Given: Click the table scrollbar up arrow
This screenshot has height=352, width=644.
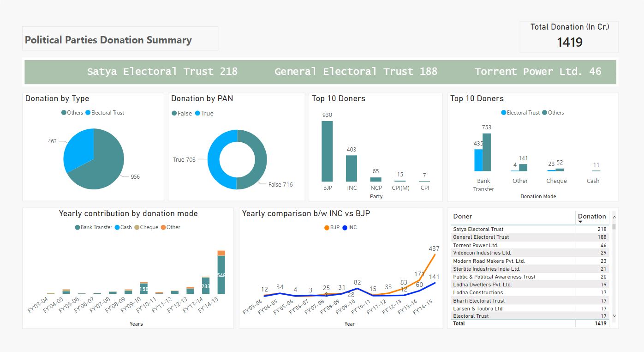Looking at the screenshot, I should click(x=614, y=216).
